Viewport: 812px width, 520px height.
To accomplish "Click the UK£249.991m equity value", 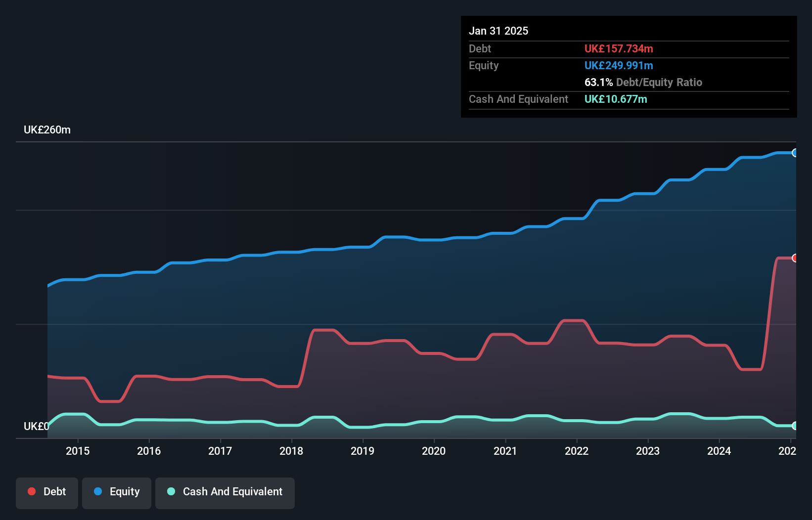I will pyautogui.click(x=619, y=65).
